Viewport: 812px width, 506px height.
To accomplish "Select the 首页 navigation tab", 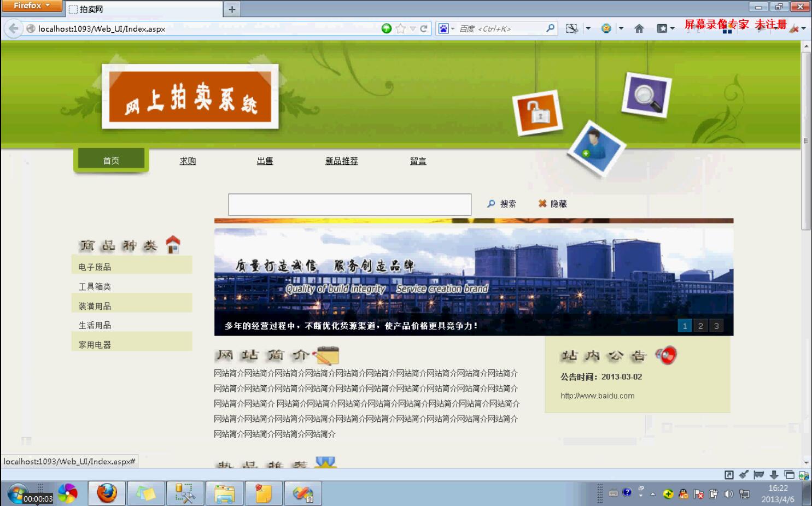I will point(111,160).
